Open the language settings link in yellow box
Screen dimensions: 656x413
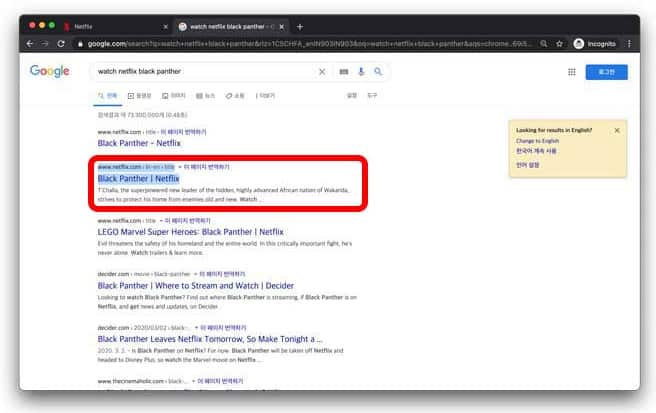point(527,165)
